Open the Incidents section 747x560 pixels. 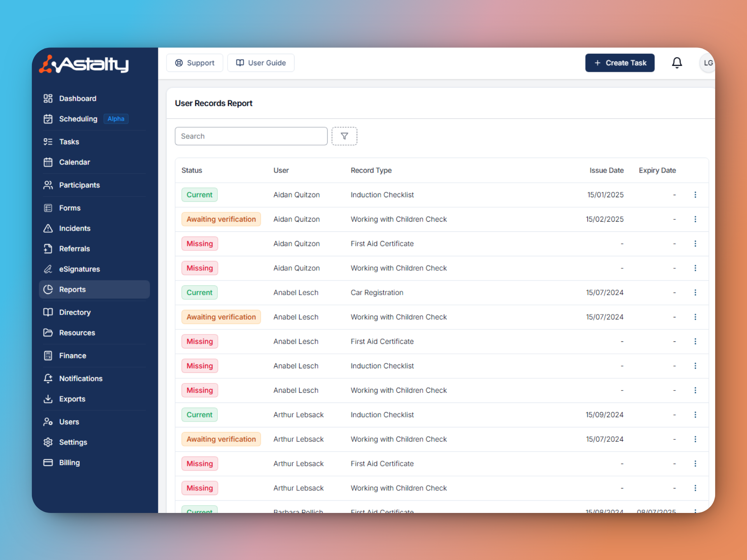74,228
